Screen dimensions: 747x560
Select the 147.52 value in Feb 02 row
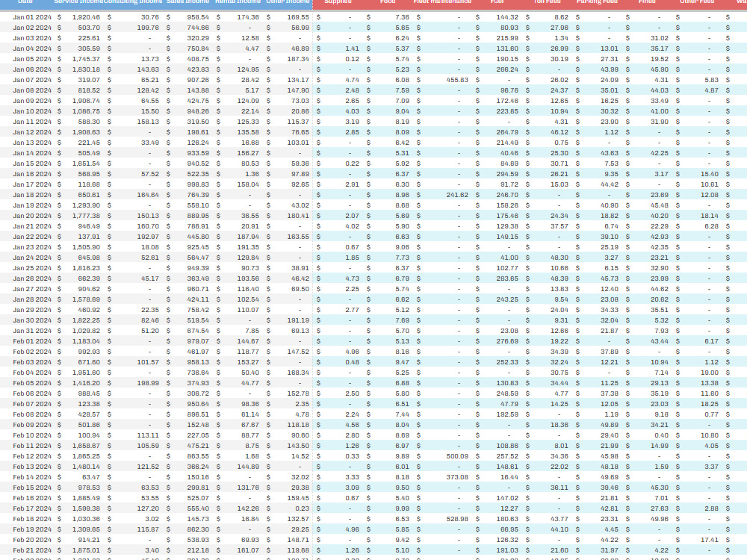(298, 352)
